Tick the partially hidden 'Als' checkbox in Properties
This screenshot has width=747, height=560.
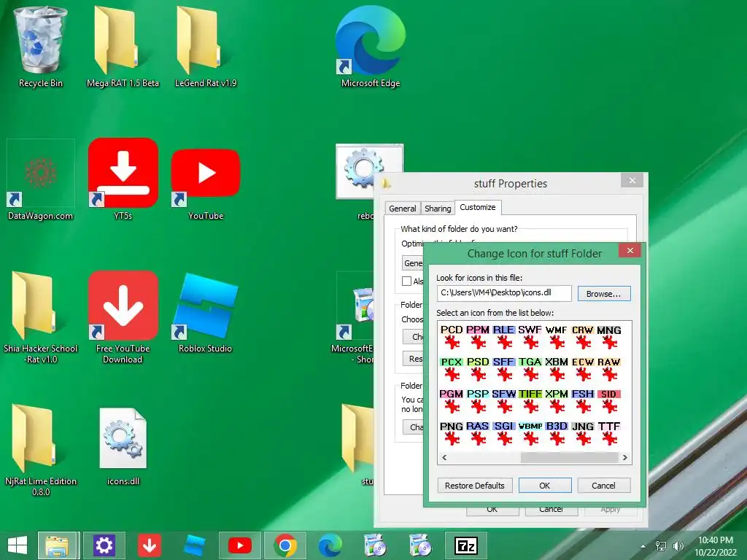[406, 281]
